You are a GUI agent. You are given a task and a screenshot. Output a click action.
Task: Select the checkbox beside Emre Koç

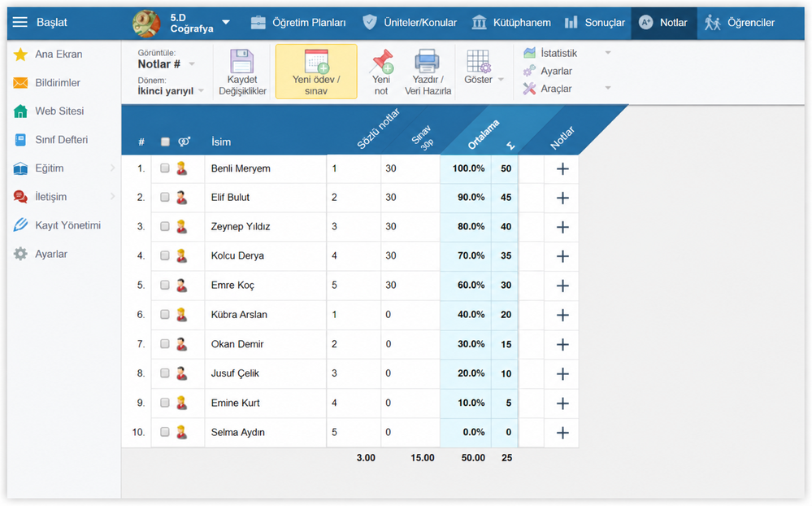pos(165,285)
